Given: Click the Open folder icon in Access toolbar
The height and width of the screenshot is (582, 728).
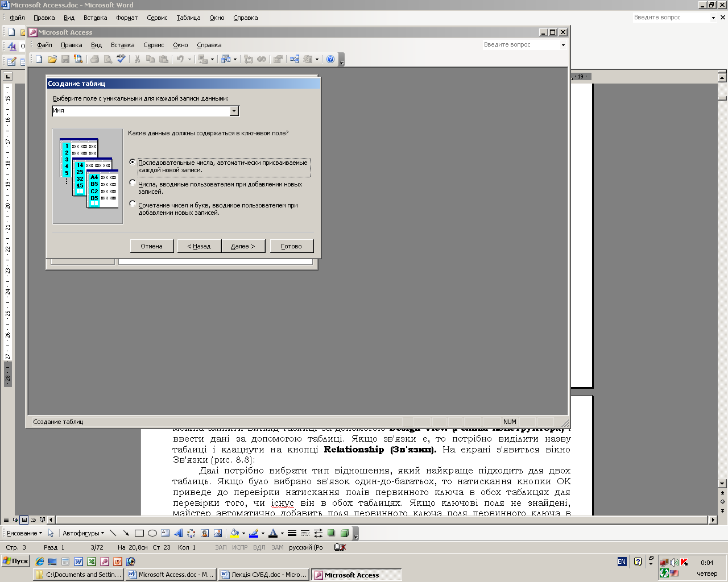Looking at the screenshot, I should 52,59.
